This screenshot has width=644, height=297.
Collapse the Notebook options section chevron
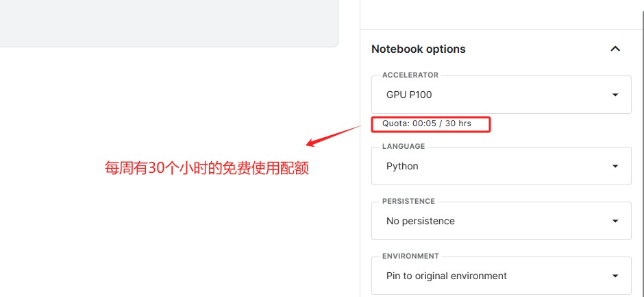615,49
